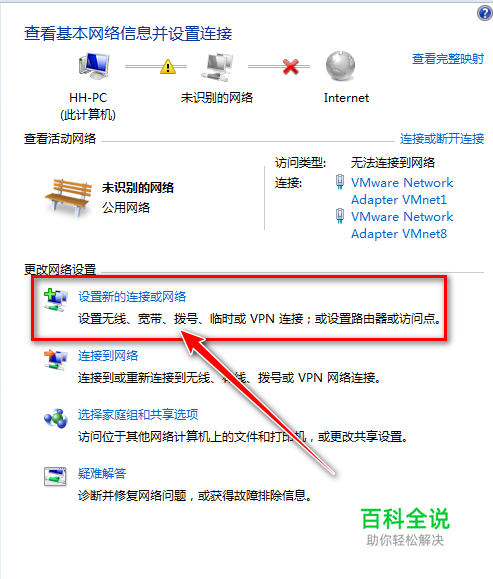
Task: Click the red X connection error icon
Action: click(x=291, y=66)
